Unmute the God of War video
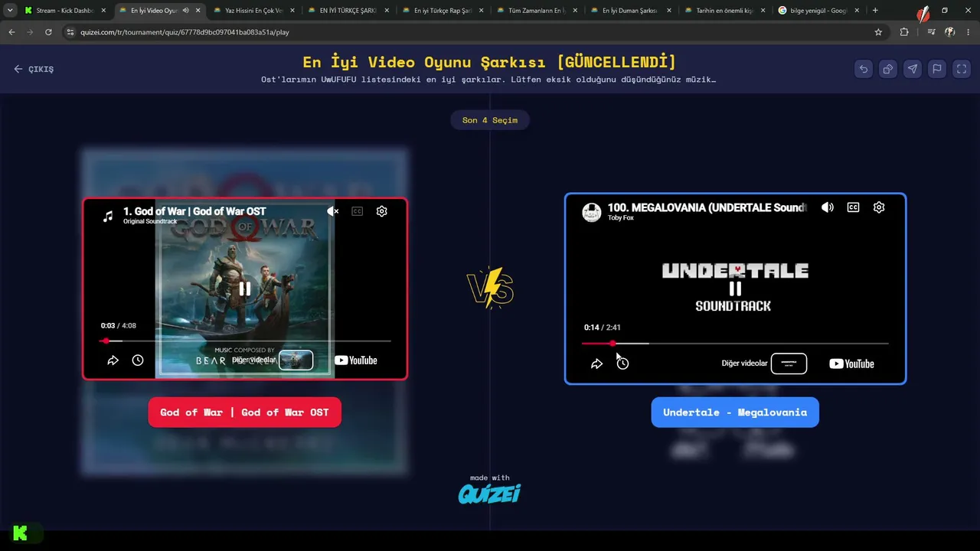The image size is (980, 551). pos(332,211)
